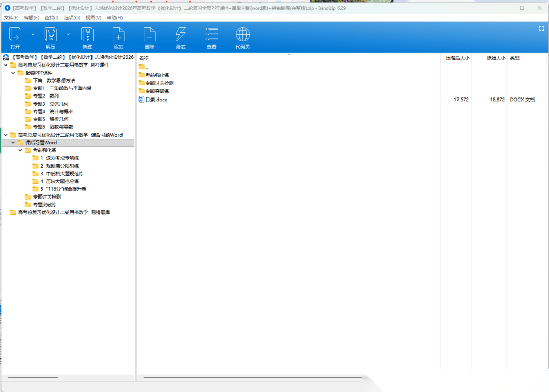549x392 pixels.
Task: Click the 查看 (View) toolbar icon
Action: pos(211,35)
